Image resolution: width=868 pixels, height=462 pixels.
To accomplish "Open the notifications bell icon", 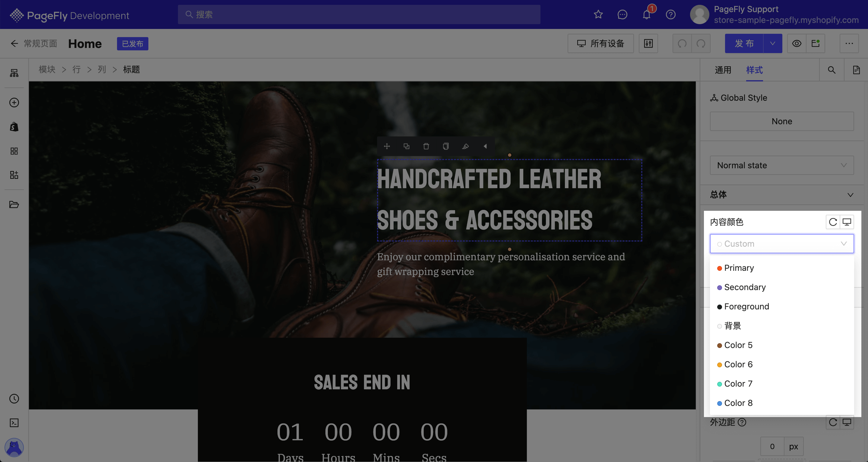I will coord(646,14).
